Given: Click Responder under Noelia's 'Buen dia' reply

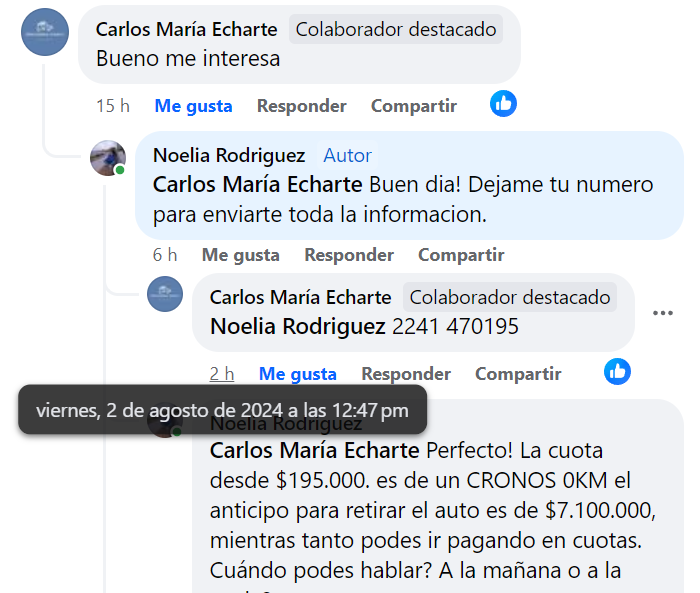Looking at the screenshot, I should coord(348,255).
